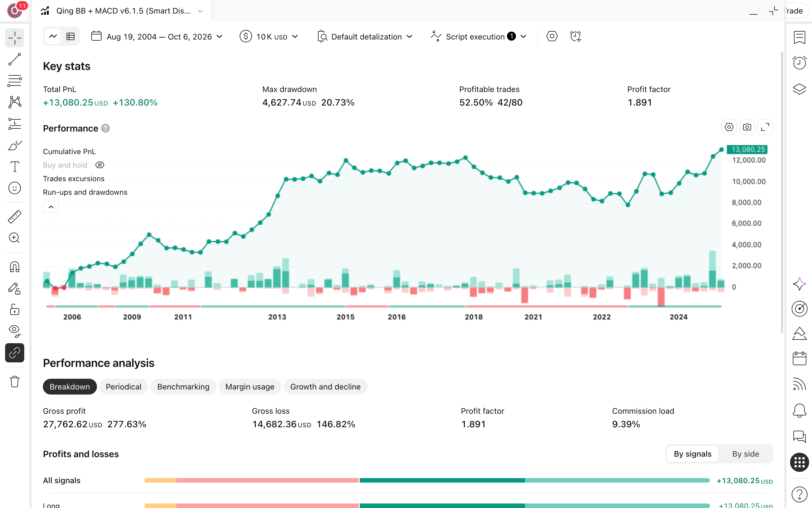Open the 10K USD capital dropdown
812x508 pixels.
269,36
